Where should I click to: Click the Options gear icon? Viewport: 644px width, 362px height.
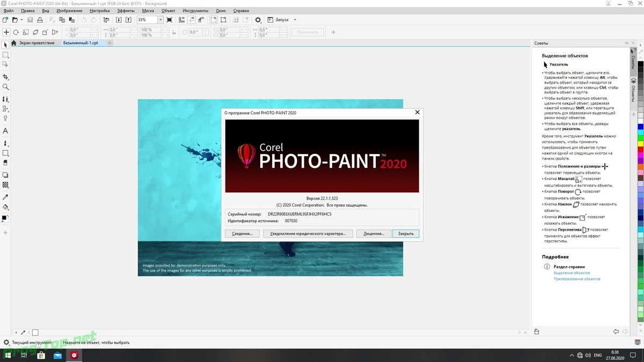(258, 20)
